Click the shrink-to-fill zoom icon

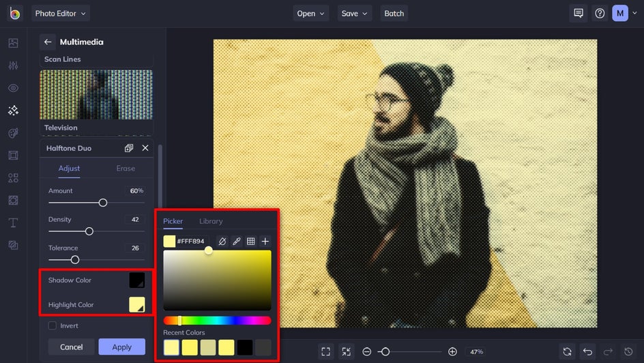click(347, 351)
